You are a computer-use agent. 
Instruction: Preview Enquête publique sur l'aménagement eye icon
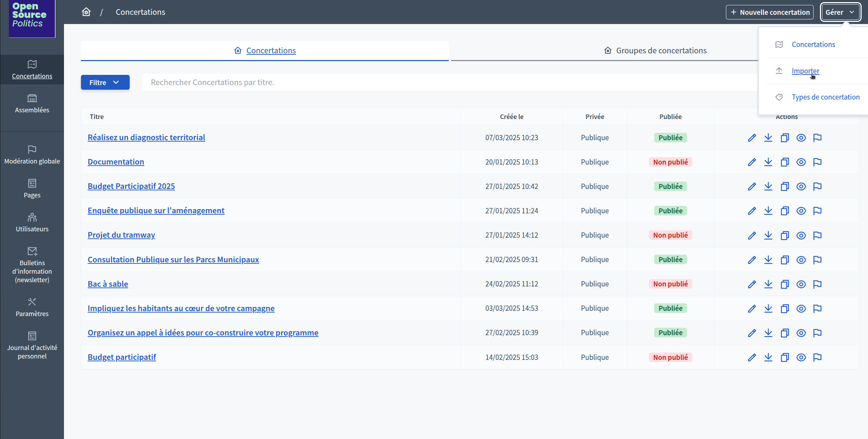(801, 211)
